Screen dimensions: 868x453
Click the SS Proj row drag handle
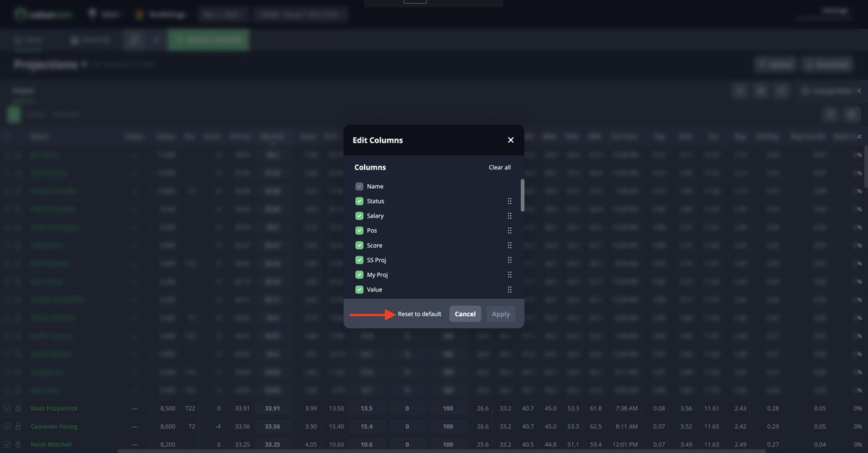click(x=510, y=260)
